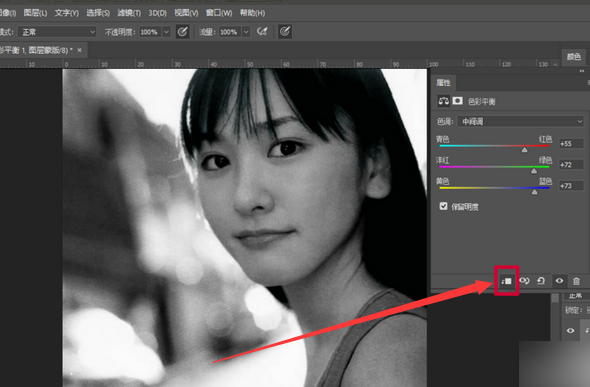
Task: Open the 滤镜(T) menu
Action: 129,13
